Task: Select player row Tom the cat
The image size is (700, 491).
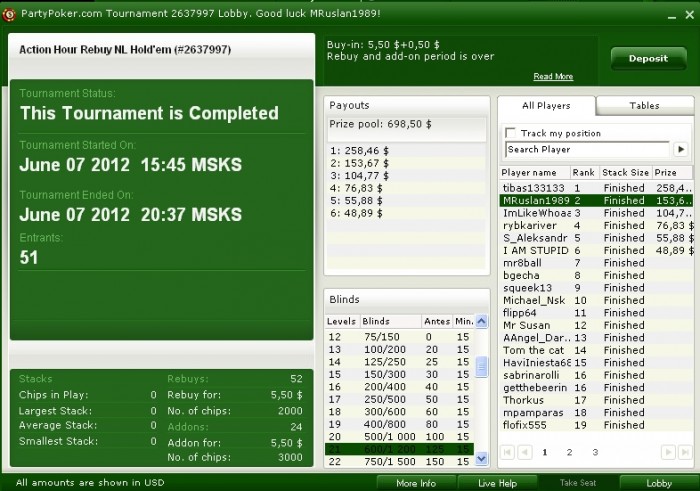Action: click(x=596, y=350)
